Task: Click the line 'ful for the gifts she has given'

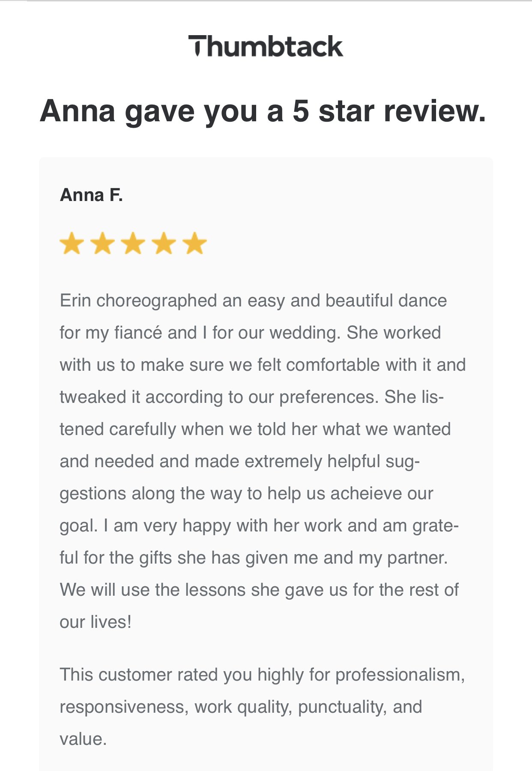Action: pos(254,558)
